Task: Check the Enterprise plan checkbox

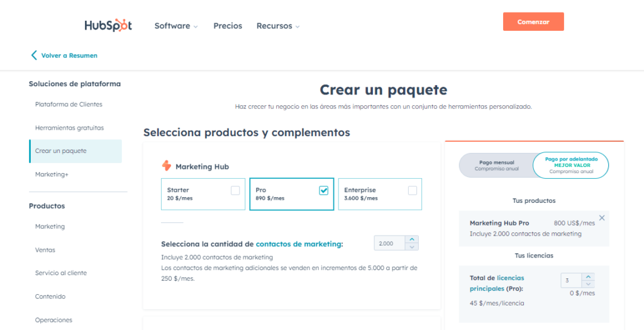Action: click(413, 191)
